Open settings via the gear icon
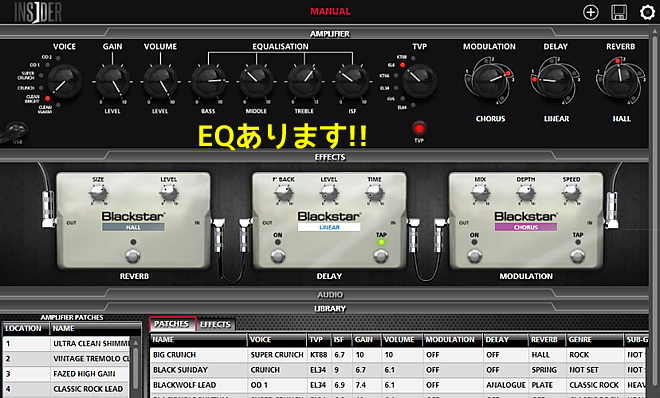The width and height of the screenshot is (660, 398). 647,12
